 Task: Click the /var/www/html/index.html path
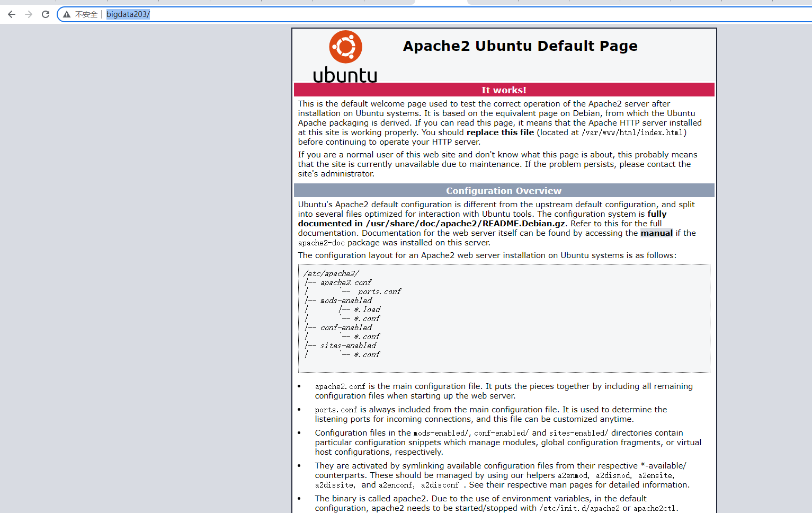tap(632, 132)
